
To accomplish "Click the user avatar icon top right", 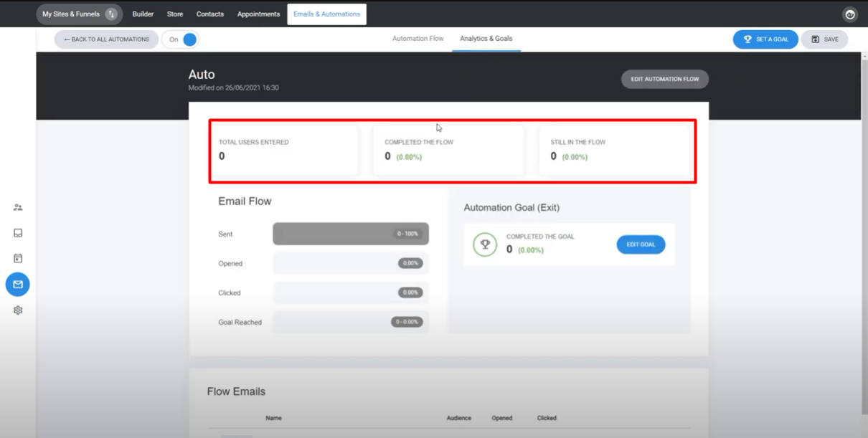I will point(850,14).
